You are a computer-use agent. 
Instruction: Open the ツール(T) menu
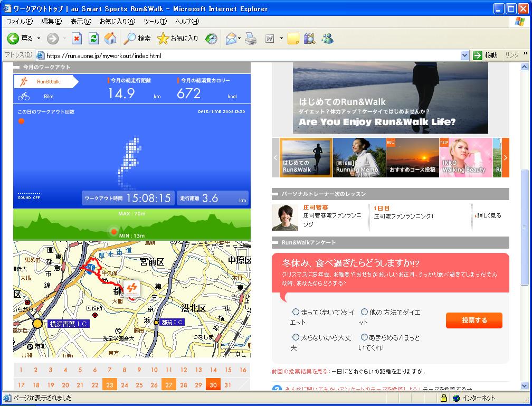[155, 22]
